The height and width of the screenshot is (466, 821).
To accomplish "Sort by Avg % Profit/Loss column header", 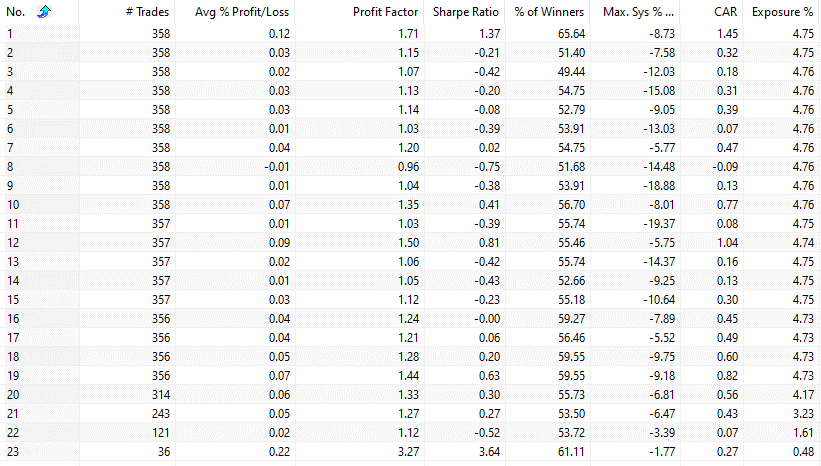I will [x=242, y=12].
